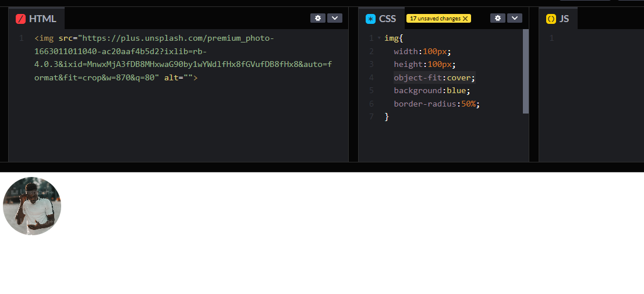This screenshot has height=294, width=644.
Task: Place cursor on object-fit:cover line
Action: (x=434, y=77)
